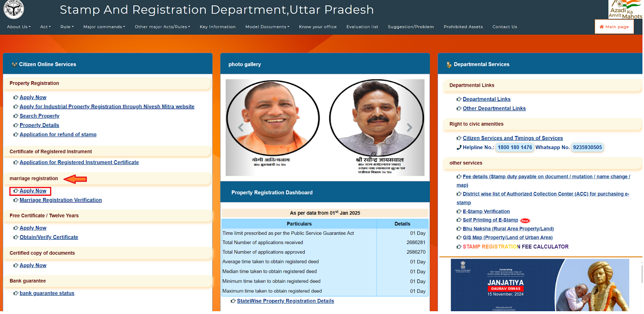Advance to next photo in gallery
Image resolution: width=644 pixels, height=314 pixels.
pos(409,128)
